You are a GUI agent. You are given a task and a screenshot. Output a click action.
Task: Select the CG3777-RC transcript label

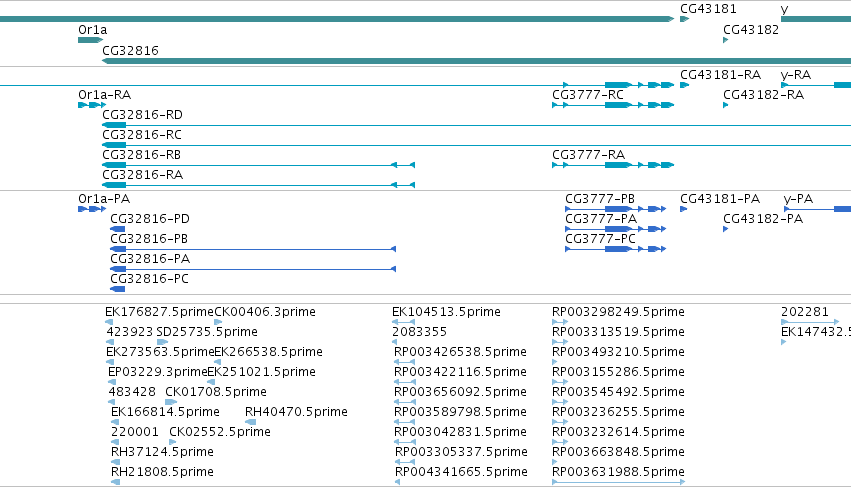pyautogui.click(x=588, y=95)
